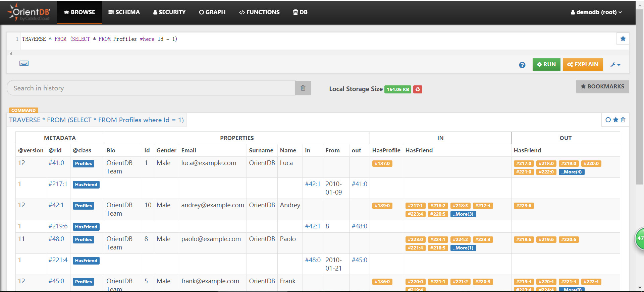Delete the result with the trash icon
This screenshot has width=644, height=292.
pos(623,120)
